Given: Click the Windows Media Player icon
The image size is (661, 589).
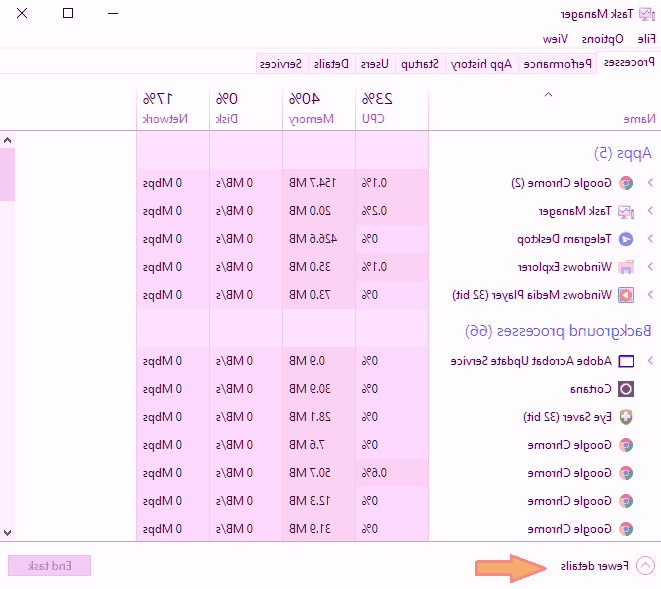Looking at the screenshot, I should [x=626, y=295].
